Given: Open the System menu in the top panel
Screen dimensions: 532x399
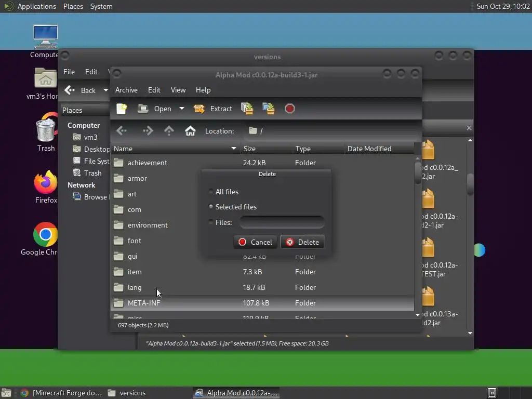Looking at the screenshot, I should (101, 6).
